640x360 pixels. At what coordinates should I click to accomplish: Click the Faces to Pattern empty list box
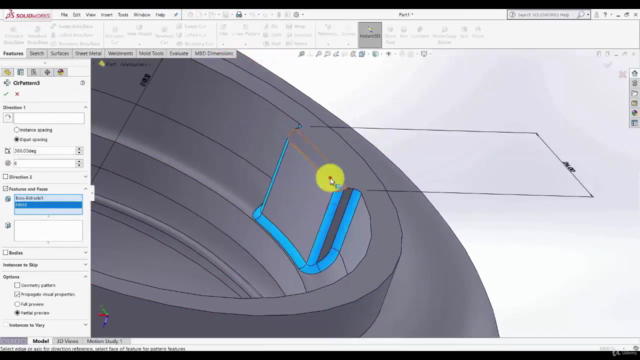(x=48, y=231)
